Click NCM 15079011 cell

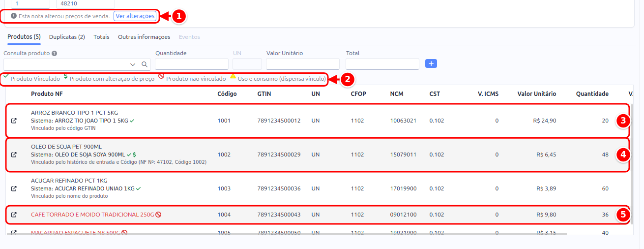tap(403, 155)
